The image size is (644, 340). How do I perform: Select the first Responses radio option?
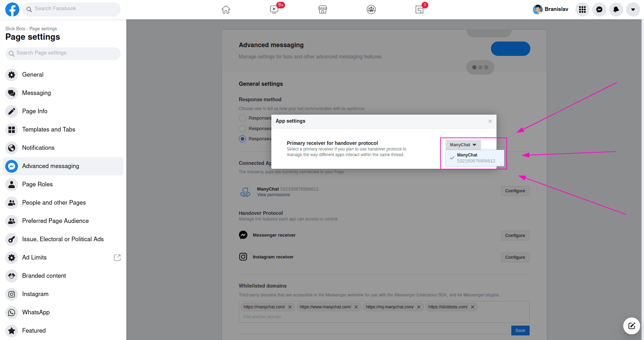(x=242, y=118)
